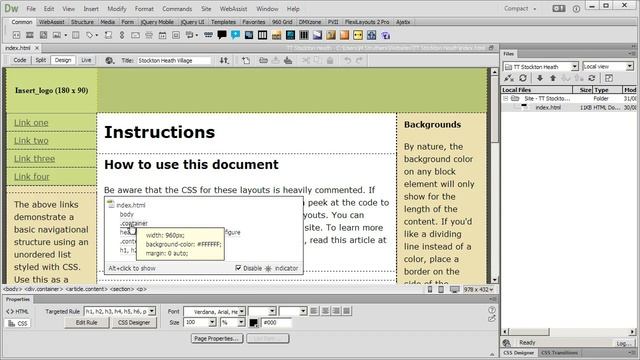Click the CSS Designer button in Properties
Screen dimensions: 640x360
point(134,322)
